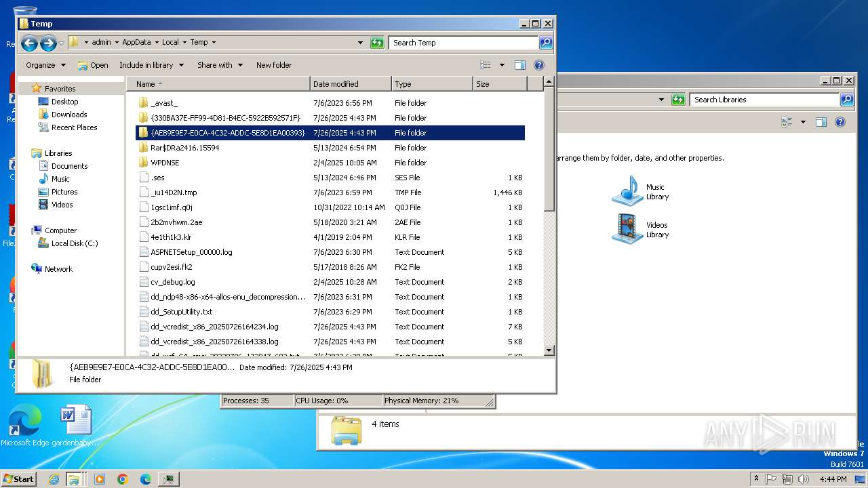Open the Start menu
Image resolution: width=868 pixels, height=488 pixels.
(x=18, y=479)
